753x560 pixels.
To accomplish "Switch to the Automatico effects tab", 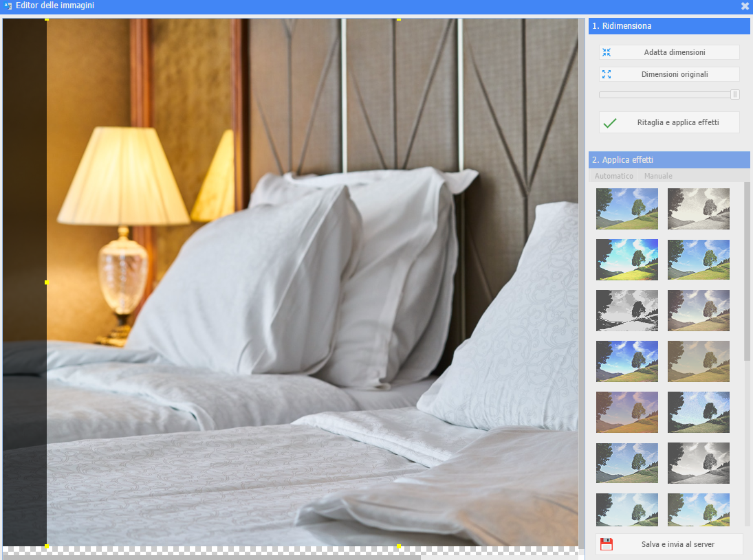I will click(x=613, y=176).
